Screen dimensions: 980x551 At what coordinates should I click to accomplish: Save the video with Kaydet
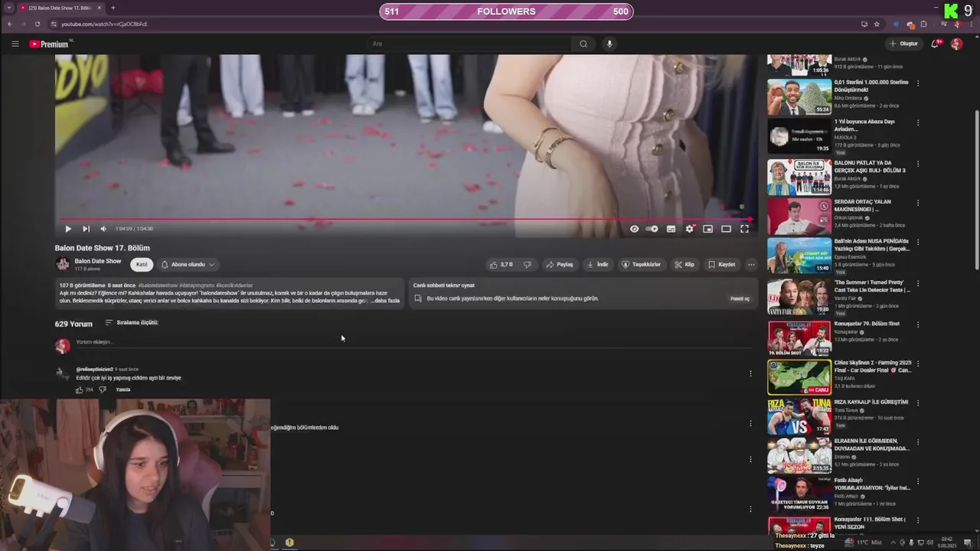point(721,264)
